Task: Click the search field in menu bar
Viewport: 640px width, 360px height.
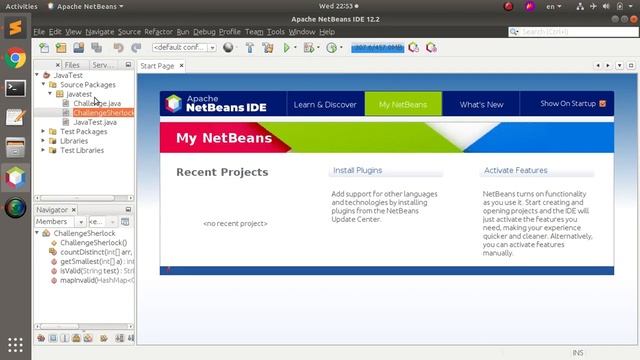Action: tap(573, 31)
